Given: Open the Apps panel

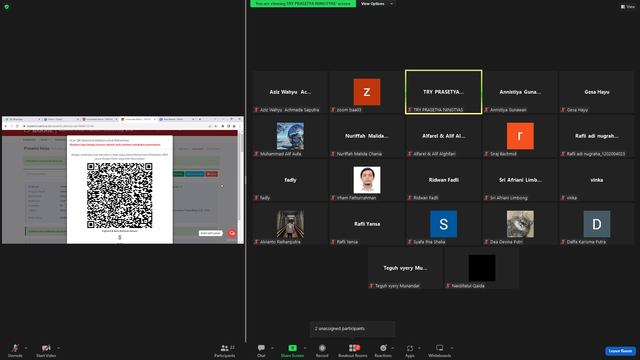Looking at the screenshot, I should click(x=410, y=350).
